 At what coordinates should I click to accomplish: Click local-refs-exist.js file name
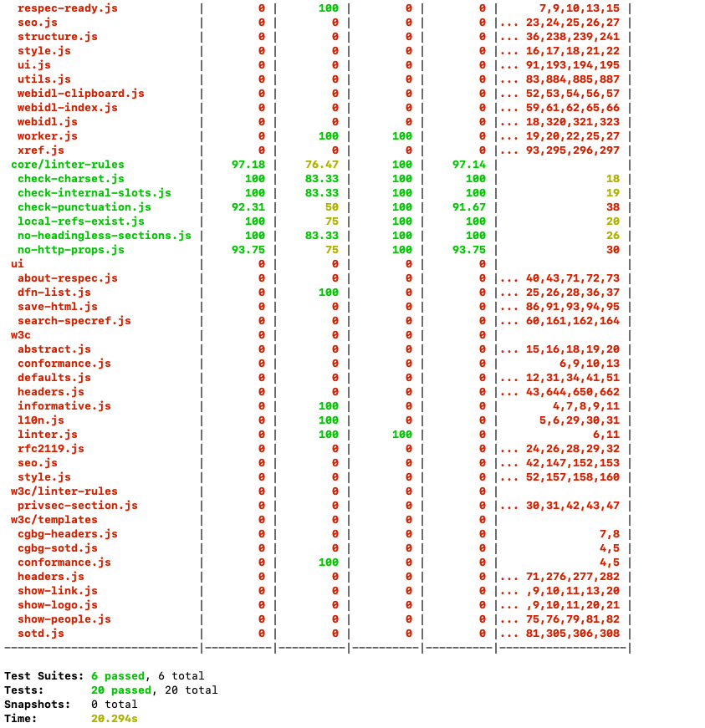(x=81, y=221)
